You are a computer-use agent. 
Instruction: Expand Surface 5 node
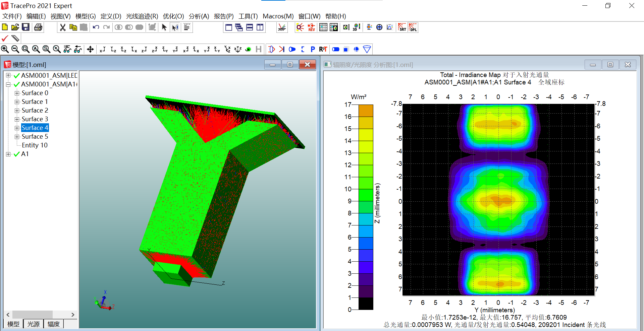[x=17, y=137]
